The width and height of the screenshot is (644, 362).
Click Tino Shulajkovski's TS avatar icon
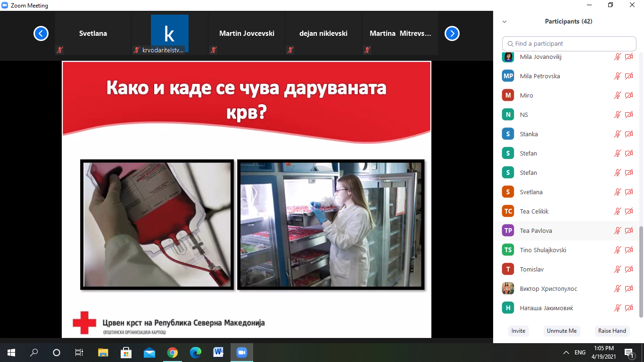tap(508, 250)
